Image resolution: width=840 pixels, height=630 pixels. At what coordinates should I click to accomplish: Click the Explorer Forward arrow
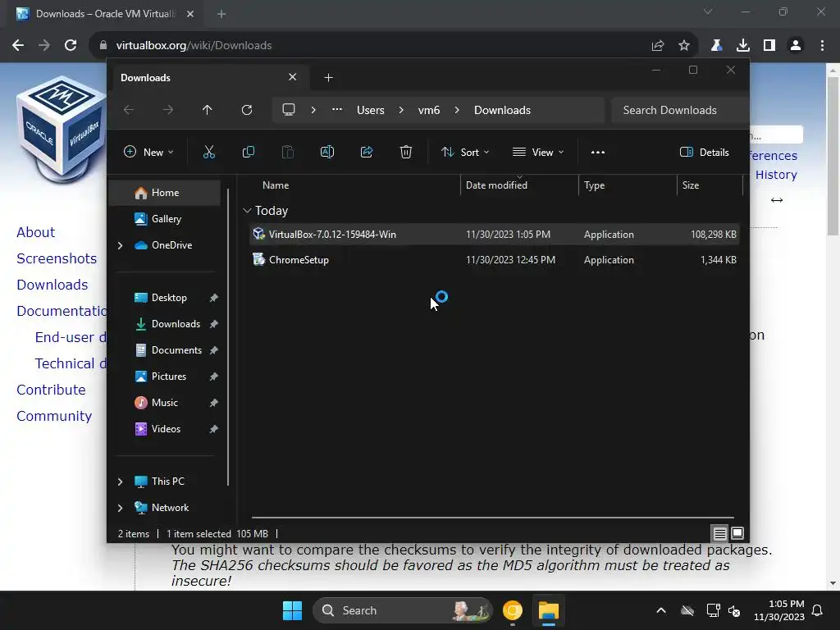[168, 110]
